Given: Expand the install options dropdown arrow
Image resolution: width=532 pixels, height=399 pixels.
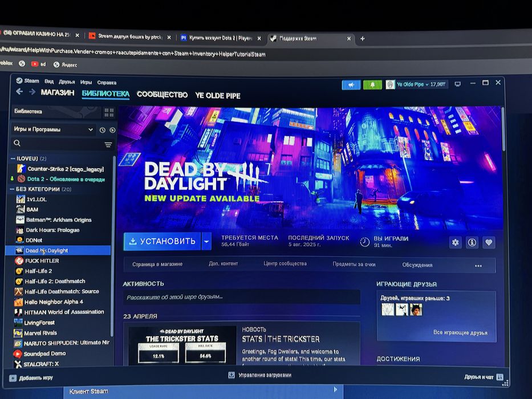Looking at the screenshot, I should 206,242.
